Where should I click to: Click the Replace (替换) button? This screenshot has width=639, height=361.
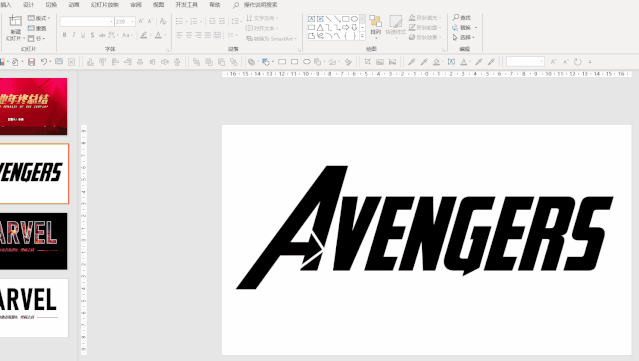[x=464, y=27]
